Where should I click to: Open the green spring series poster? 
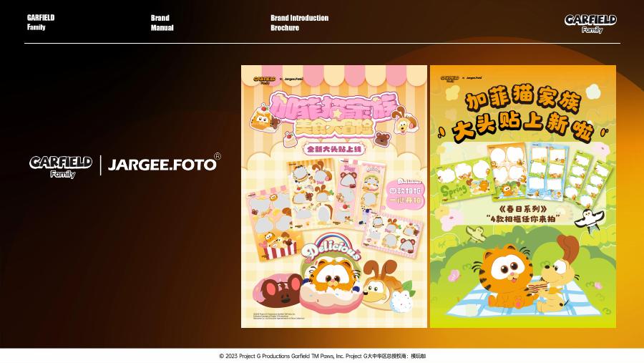(523, 196)
